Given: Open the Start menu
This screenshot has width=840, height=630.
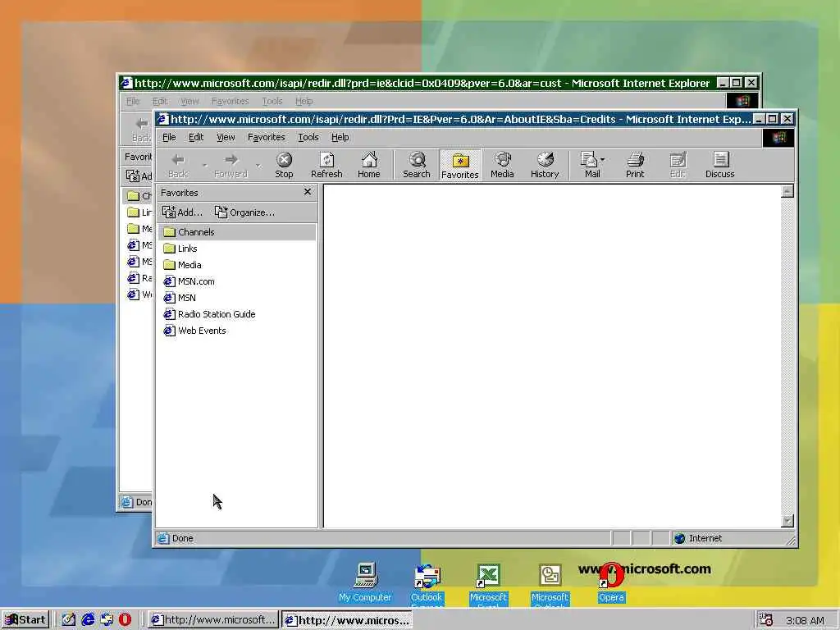Looking at the screenshot, I should [25, 620].
